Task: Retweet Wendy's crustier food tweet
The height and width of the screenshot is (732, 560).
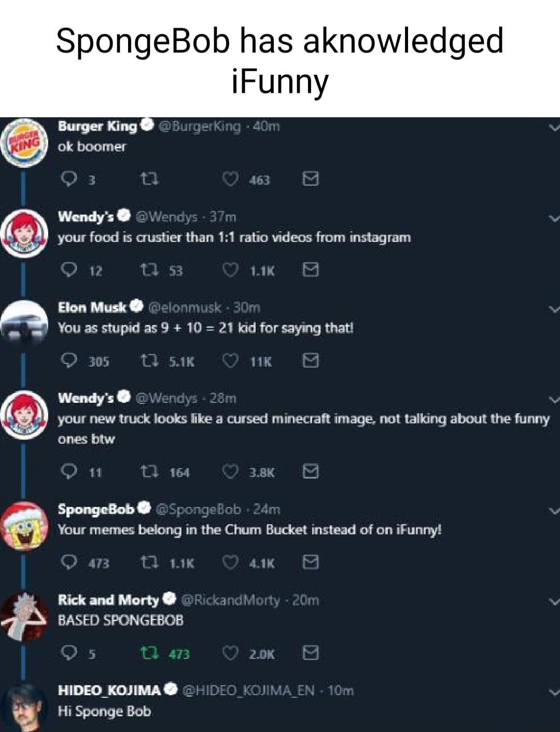Action: (x=150, y=270)
